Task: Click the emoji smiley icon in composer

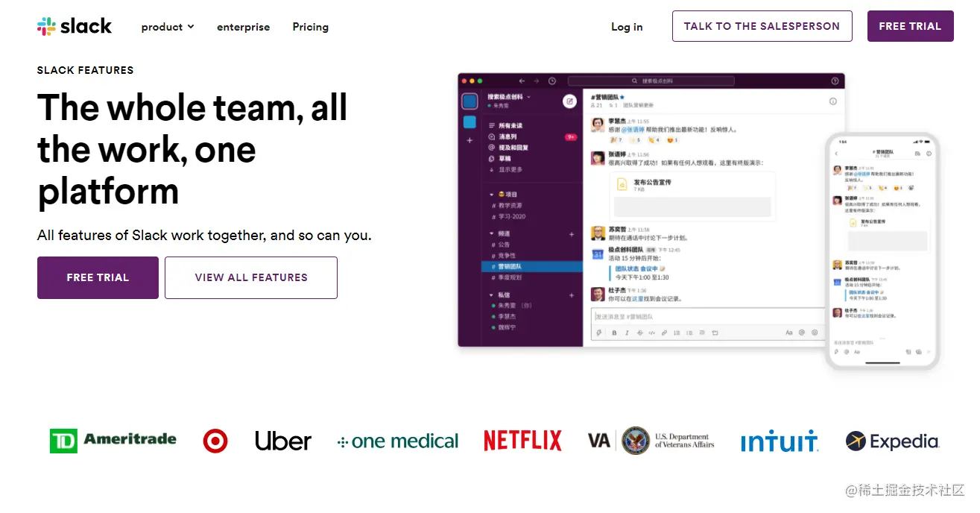Action: [815, 333]
